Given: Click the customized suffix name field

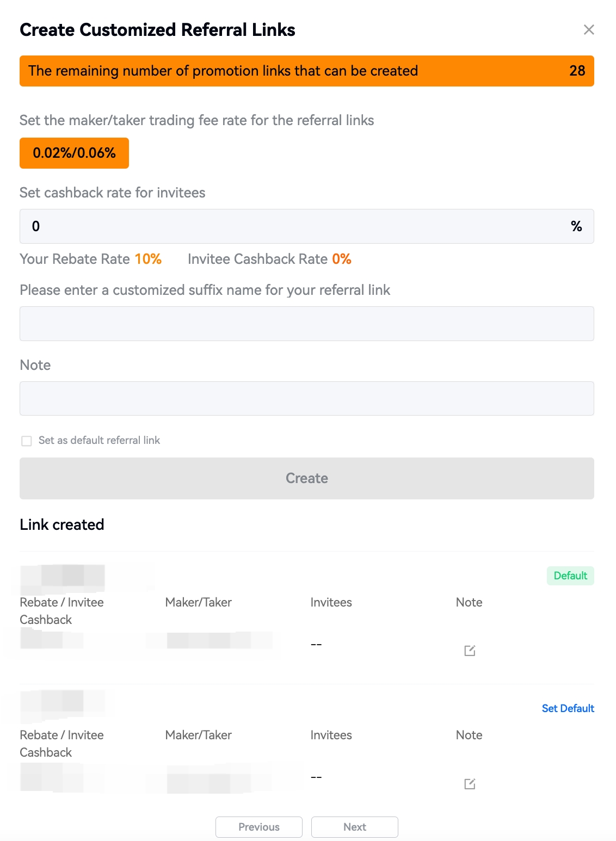Looking at the screenshot, I should [307, 324].
